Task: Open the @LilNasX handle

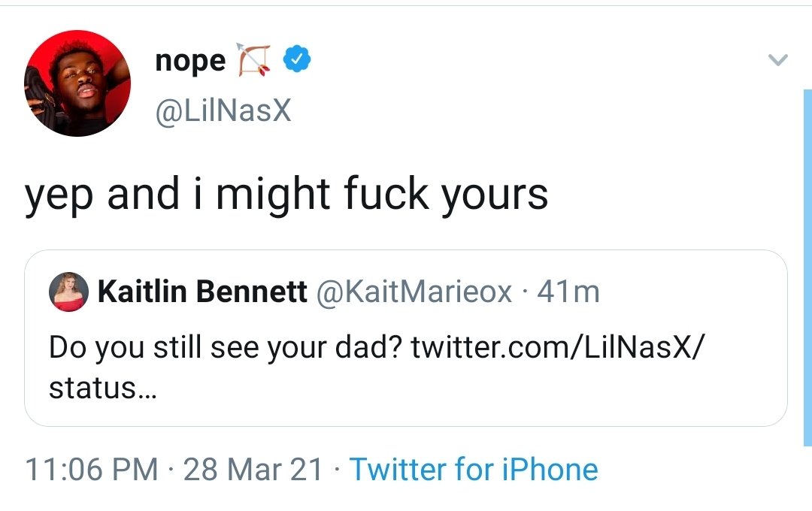Action: pyautogui.click(x=223, y=111)
